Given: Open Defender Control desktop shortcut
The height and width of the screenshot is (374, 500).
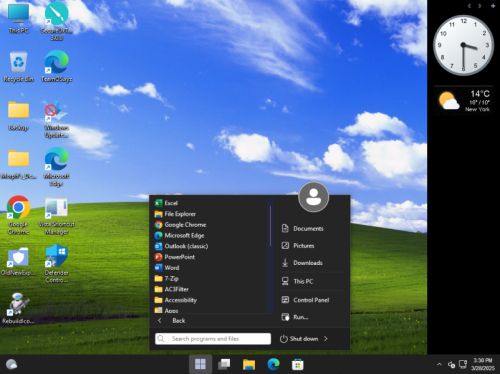Looking at the screenshot, I should [57, 264].
